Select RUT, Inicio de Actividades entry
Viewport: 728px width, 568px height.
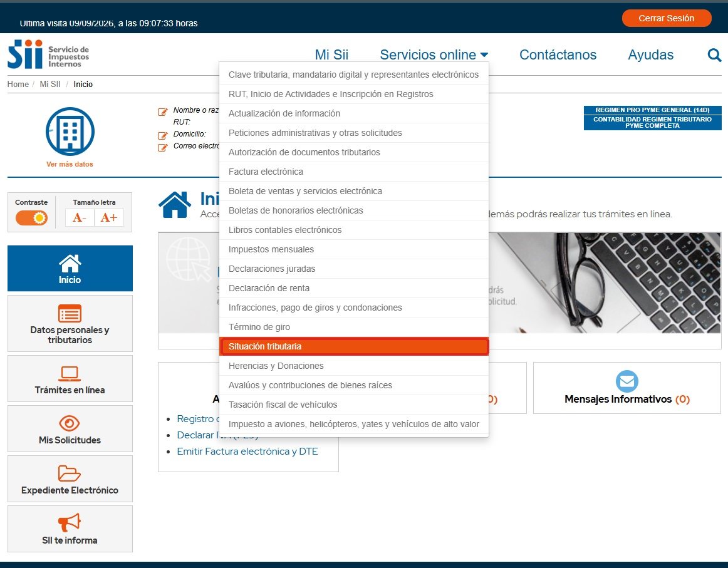pyautogui.click(x=354, y=94)
